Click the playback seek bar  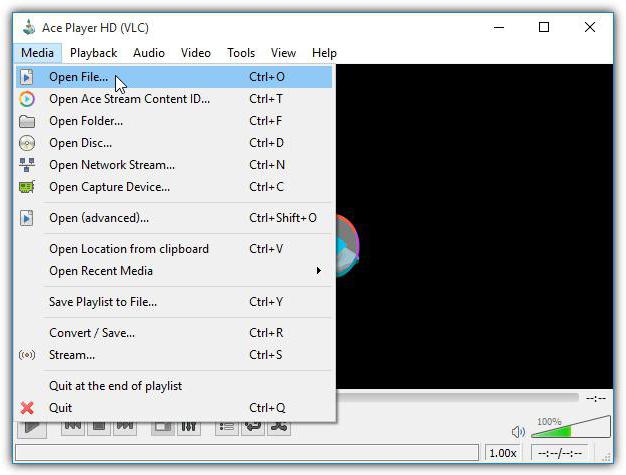[x=457, y=398]
